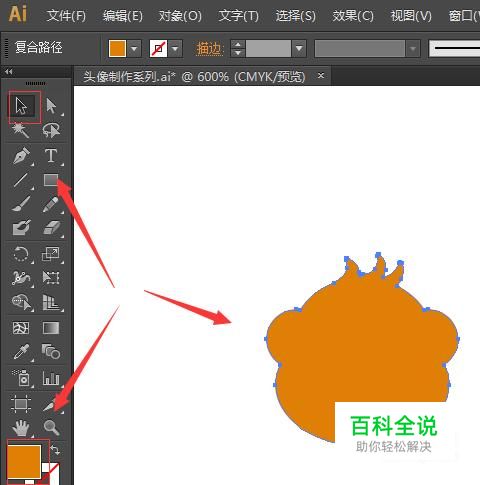Activate the Type tool
The image size is (480, 485).
point(51,156)
